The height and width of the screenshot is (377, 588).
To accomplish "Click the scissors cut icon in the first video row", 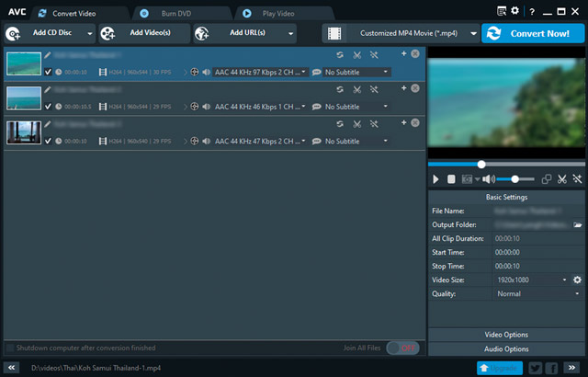I will (357, 55).
